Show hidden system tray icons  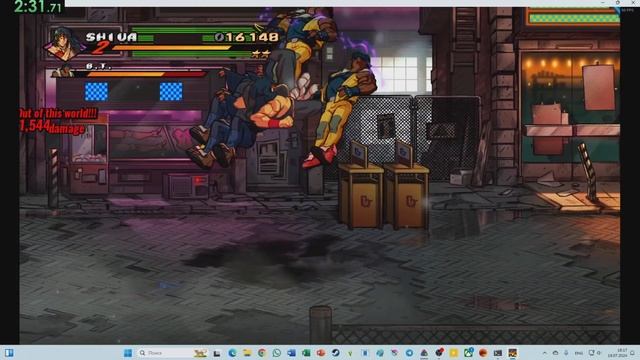click(x=545, y=353)
